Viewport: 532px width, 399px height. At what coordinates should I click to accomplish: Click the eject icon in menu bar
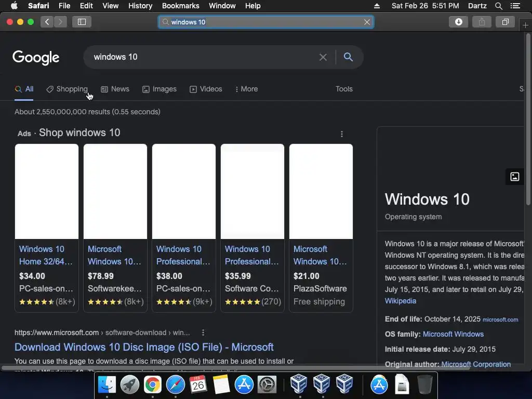[x=377, y=6]
